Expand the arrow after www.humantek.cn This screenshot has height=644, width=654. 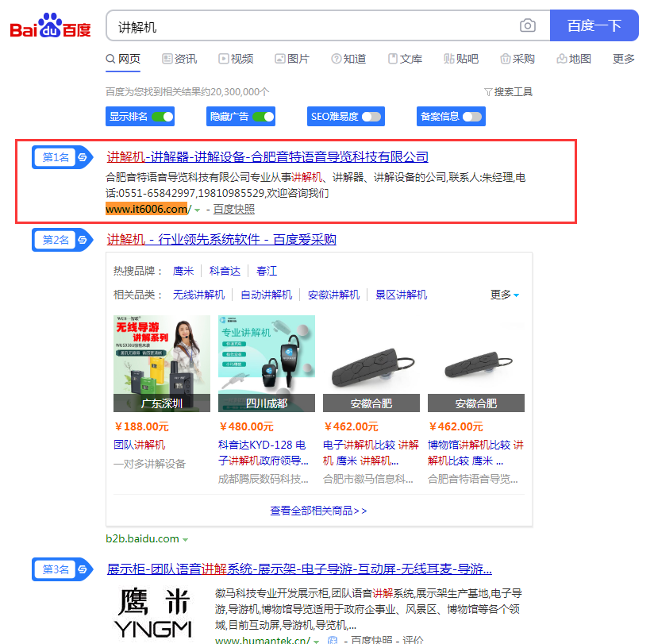[x=317, y=641]
